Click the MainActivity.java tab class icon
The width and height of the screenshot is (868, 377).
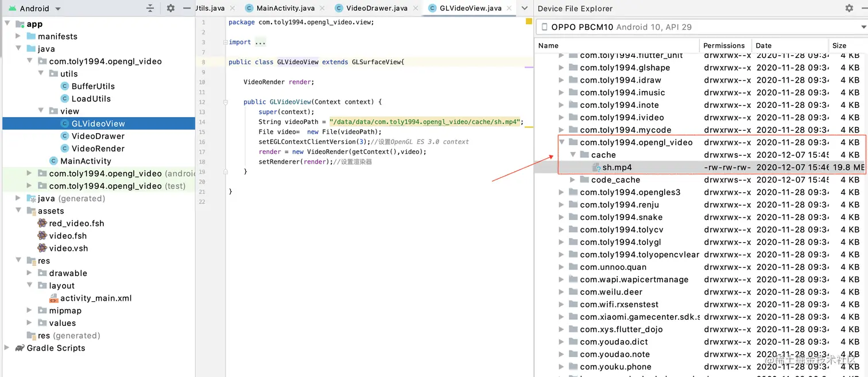point(249,8)
